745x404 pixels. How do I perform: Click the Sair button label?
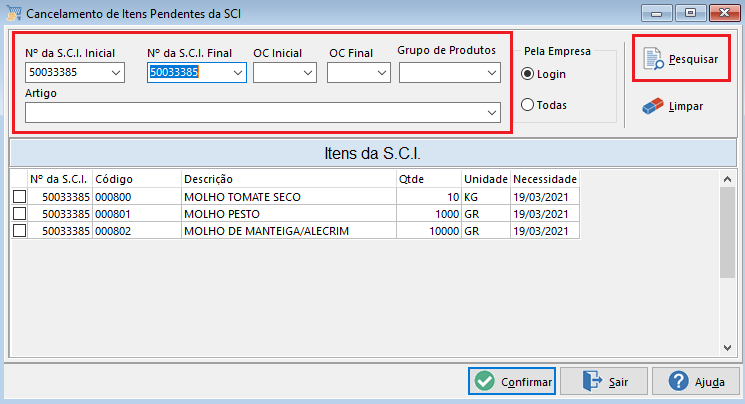618,382
